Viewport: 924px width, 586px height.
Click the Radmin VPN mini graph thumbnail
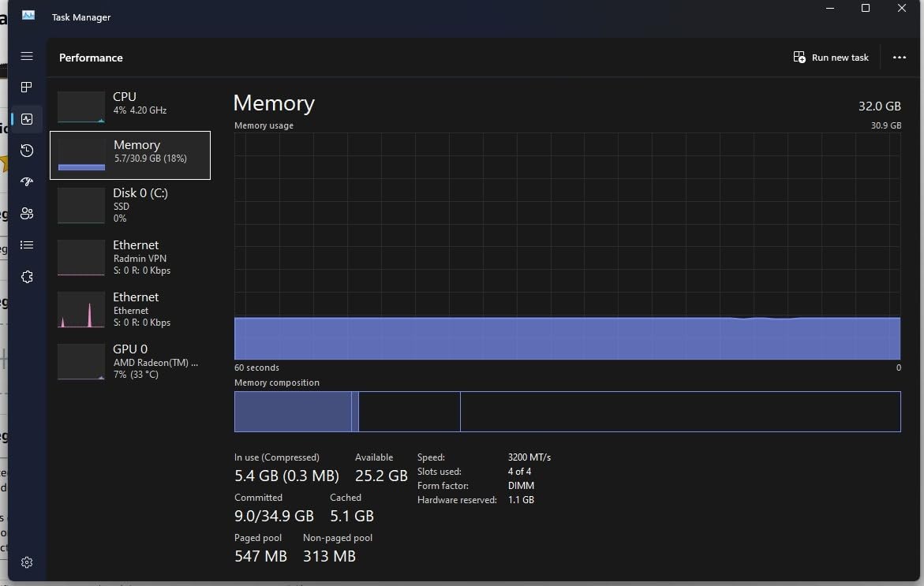coord(81,258)
